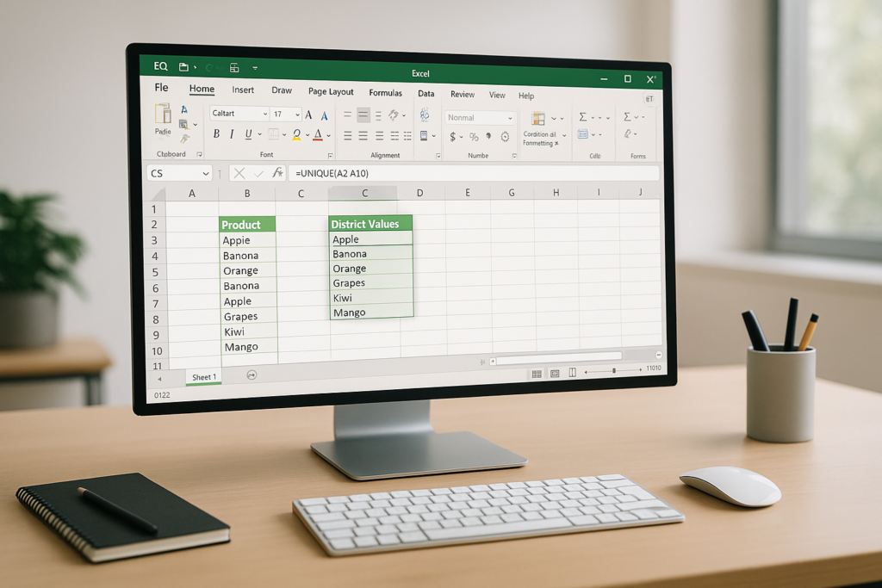This screenshot has width=882, height=588.
Task: Expand the Font Color dropdown arrow
Action: coord(328,136)
